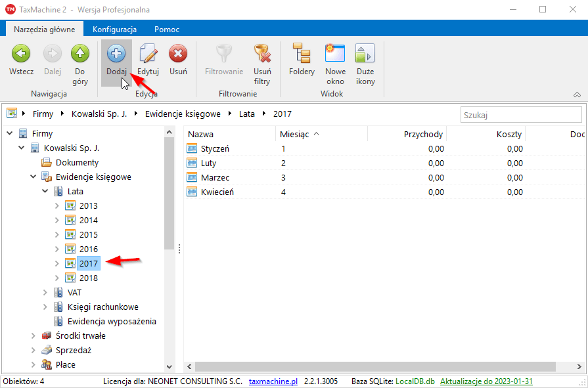This screenshot has height=388, width=588.
Task: Open a new window with Nowe okno
Action: 335,54
